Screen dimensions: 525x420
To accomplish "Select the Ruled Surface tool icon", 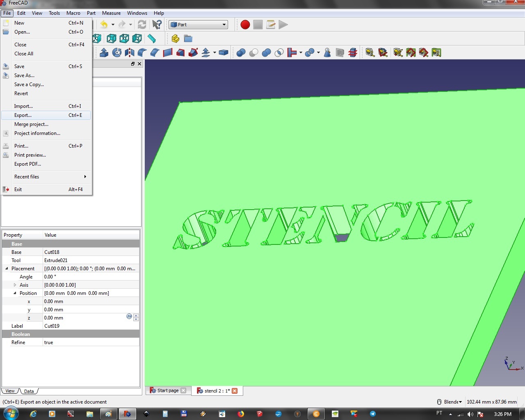I will click(x=168, y=52).
